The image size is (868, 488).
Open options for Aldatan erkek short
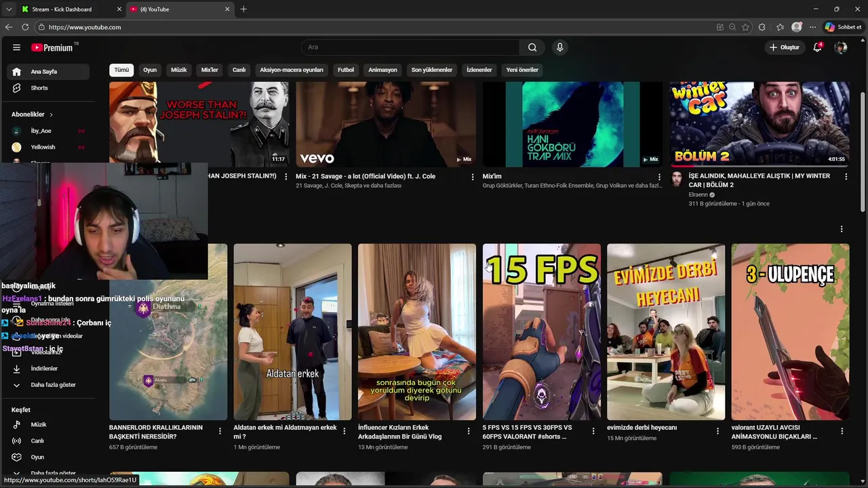[344, 431]
